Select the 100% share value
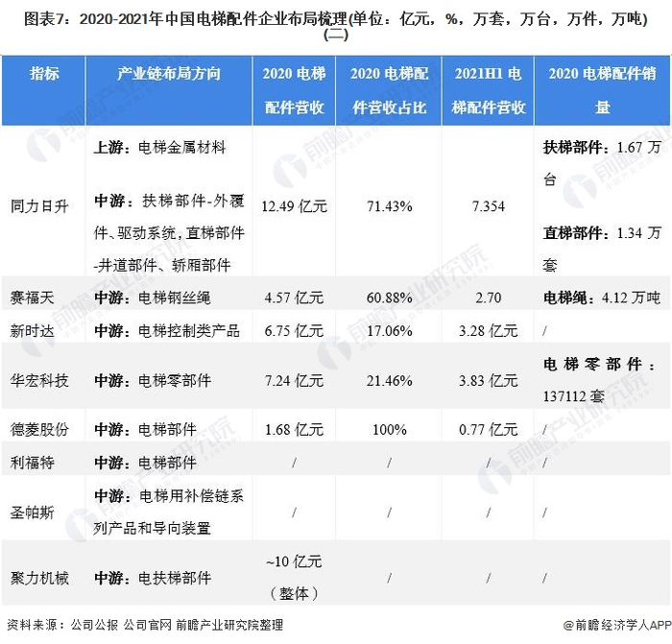The width and height of the screenshot is (672, 644). click(389, 429)
